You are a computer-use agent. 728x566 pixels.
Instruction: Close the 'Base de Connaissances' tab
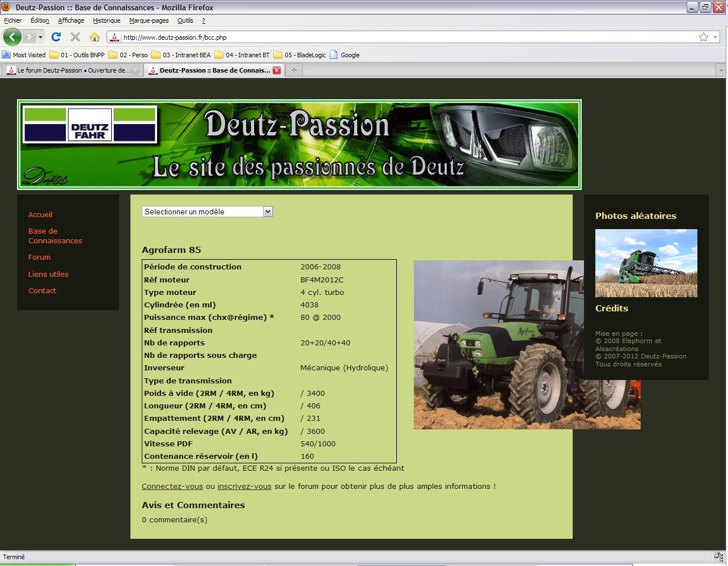coord(277,70)
